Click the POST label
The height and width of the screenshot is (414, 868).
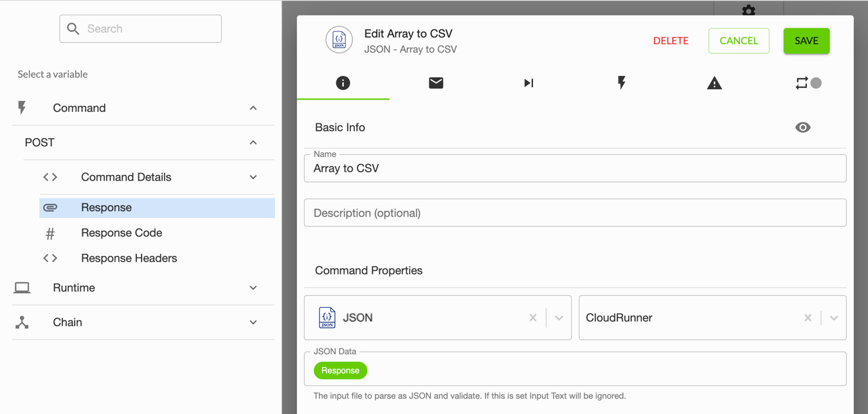tap(39, 143)
